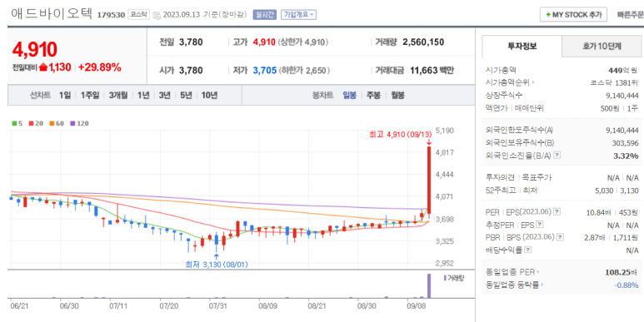The image size is (644, 322).
Task: Click the +29.89% change value
Action: click(100, 67)
